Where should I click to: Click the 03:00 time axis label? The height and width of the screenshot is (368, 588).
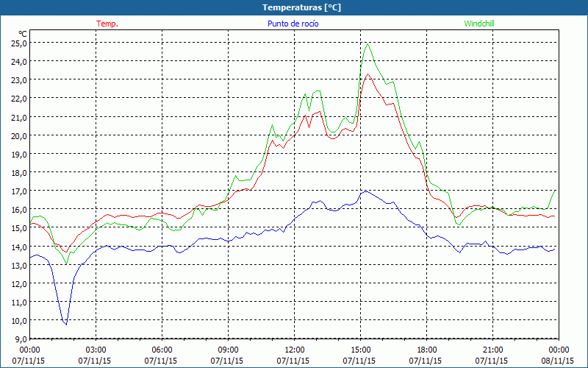coord(96,350)
